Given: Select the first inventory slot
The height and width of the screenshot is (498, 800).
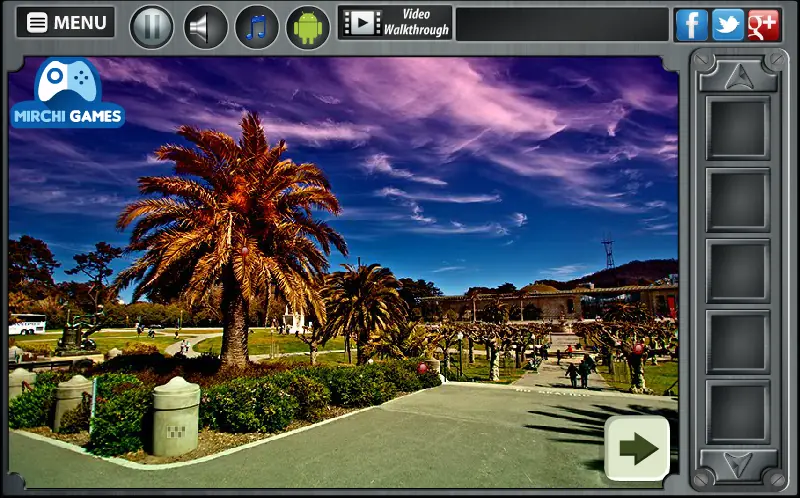Looking at the screenshot, I should [738, 128].
